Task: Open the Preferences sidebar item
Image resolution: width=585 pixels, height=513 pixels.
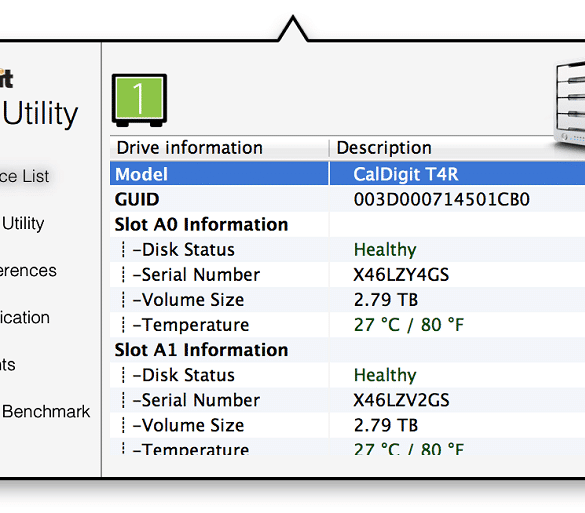Action: pos(28,270)
